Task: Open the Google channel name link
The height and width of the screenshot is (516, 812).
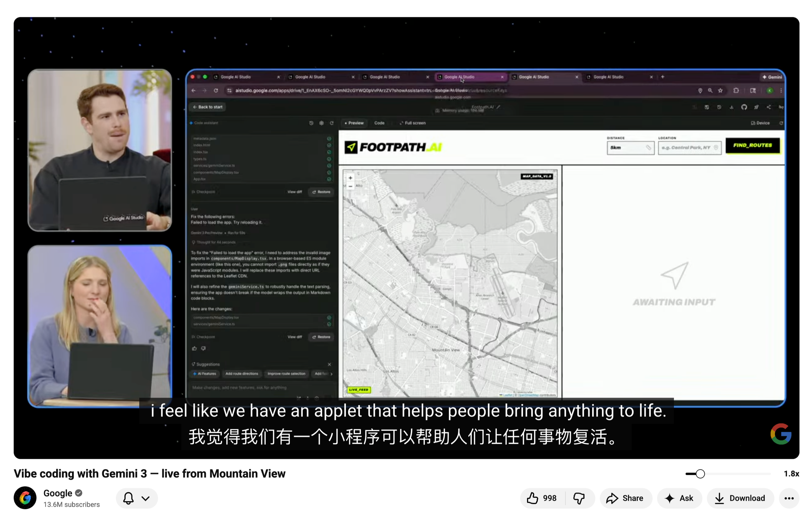Action: (57, 493)
